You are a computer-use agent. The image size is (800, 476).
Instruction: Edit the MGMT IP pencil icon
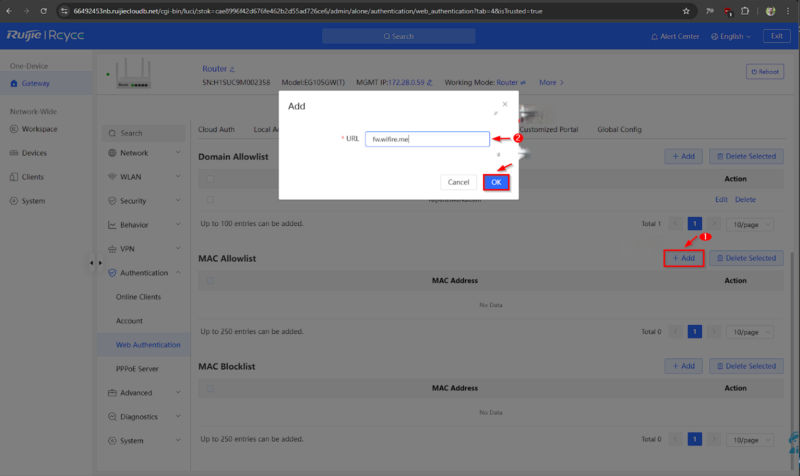pyautogui.click(x=429, y=83)
